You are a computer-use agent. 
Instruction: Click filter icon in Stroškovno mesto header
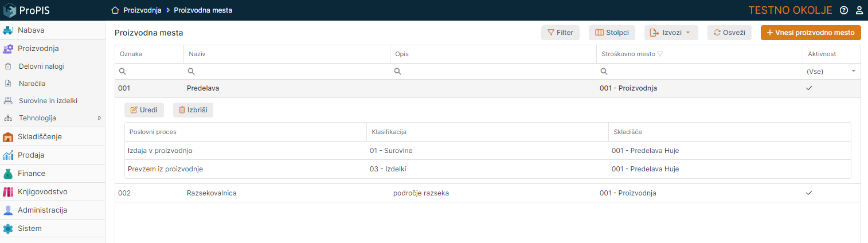point(659,54)
